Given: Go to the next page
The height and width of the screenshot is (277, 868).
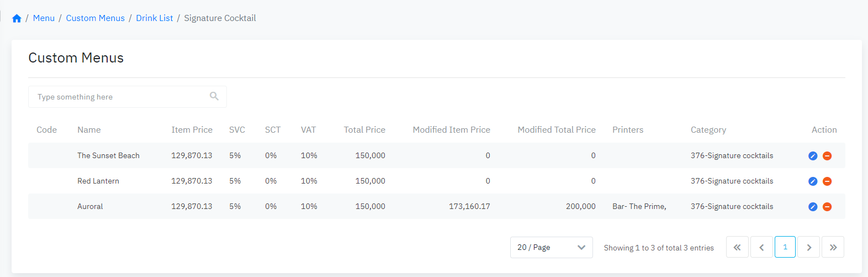Looking at the screenshot, I should click(809, 247).
